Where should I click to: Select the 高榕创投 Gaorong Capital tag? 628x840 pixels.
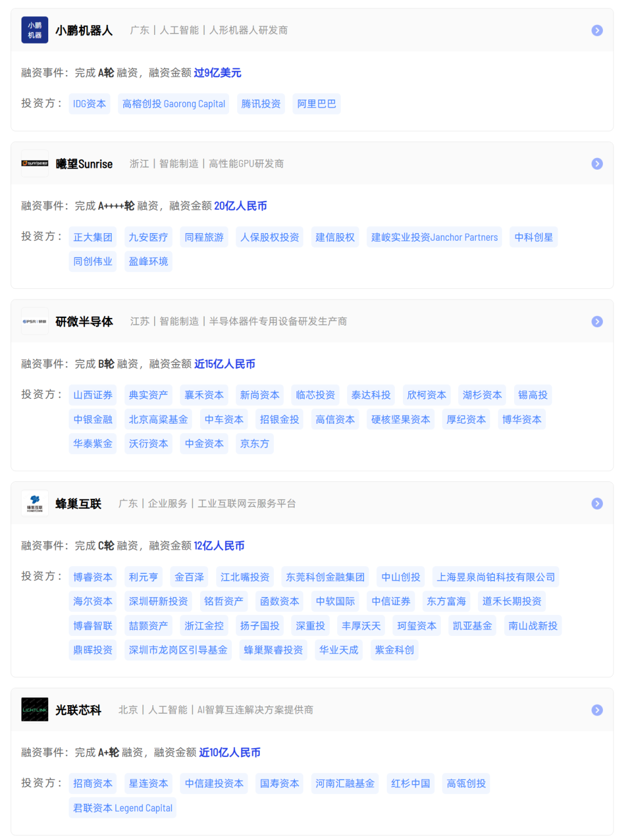coord(174,104)
